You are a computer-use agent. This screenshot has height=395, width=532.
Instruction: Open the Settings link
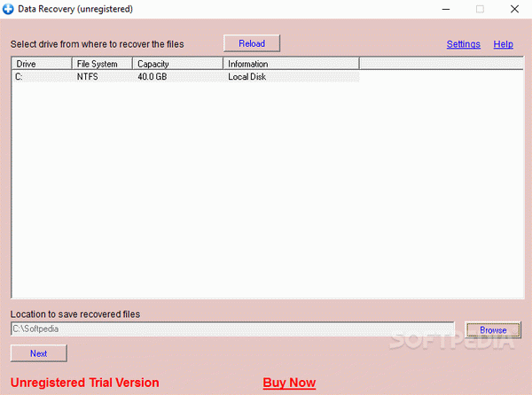coord(463,44)
